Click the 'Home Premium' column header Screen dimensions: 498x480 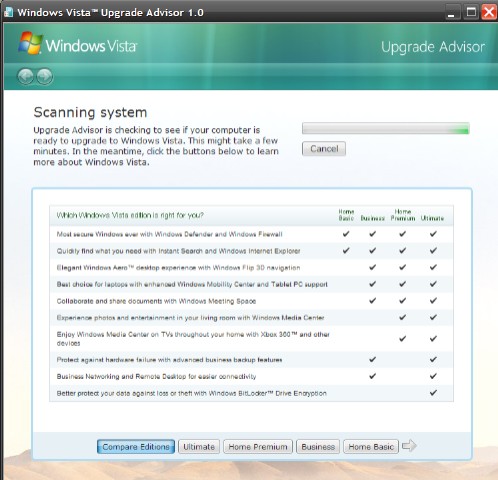(x=403, y=215)
